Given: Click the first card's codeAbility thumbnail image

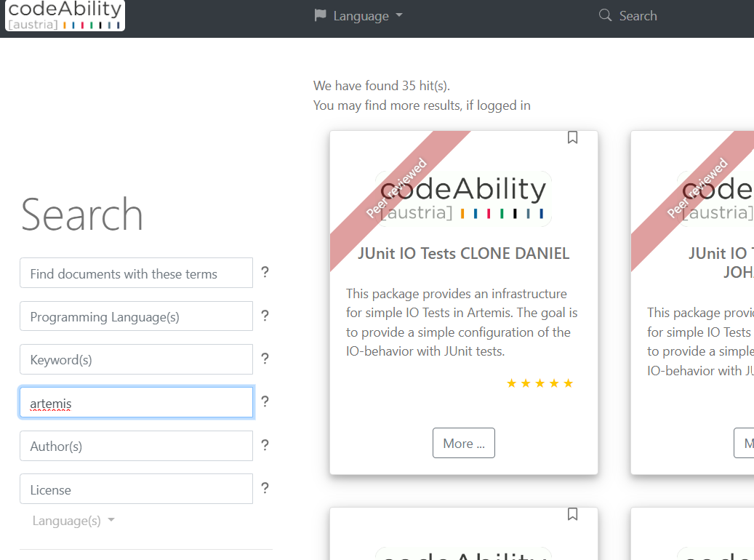Looking at the screenshot, I should click(463, 198).
